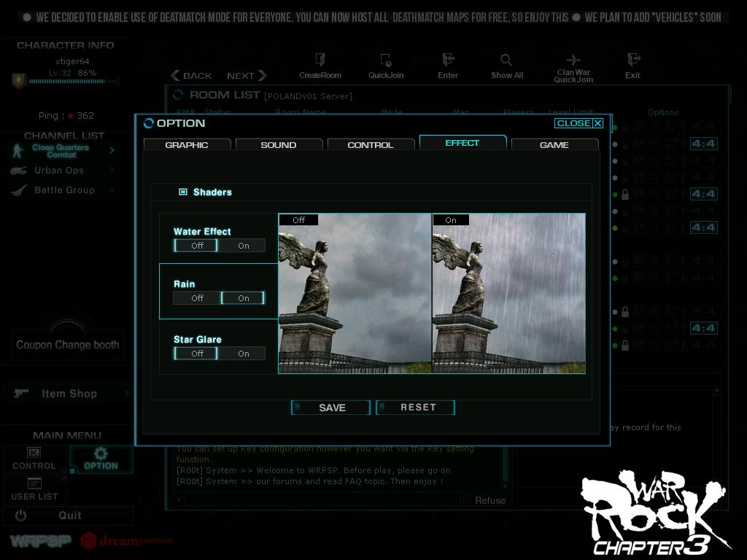Click the Exit door icon
Screen dimensions: 747x560
(633, 60)
